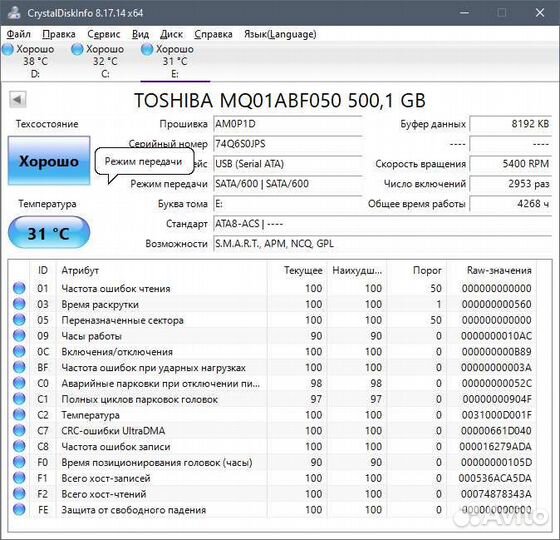Click the disk title TOSHIBA MQ01ABF050 500,1 GB
Viewport: 560px width, 540px height.
280,100
